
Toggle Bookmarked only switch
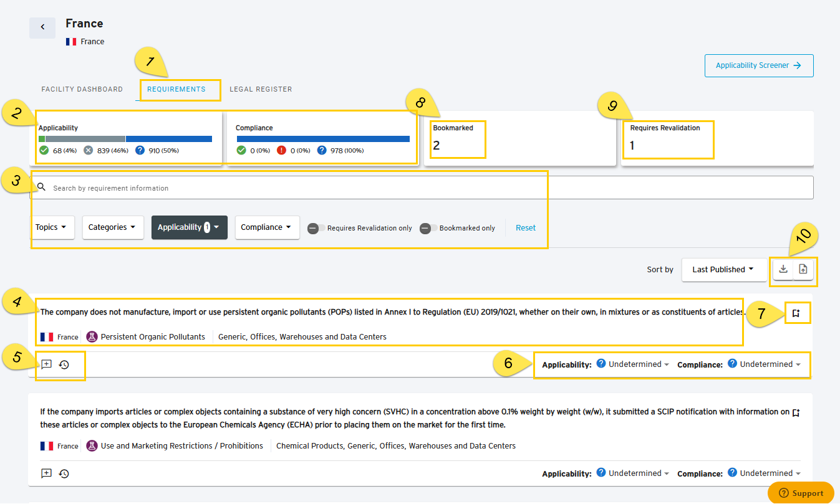428,228
